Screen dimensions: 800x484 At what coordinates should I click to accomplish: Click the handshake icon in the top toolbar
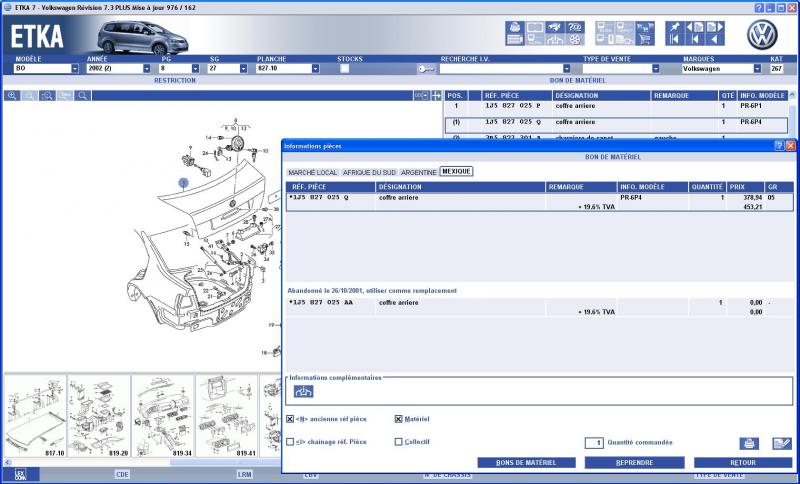[x=555, y=28]
